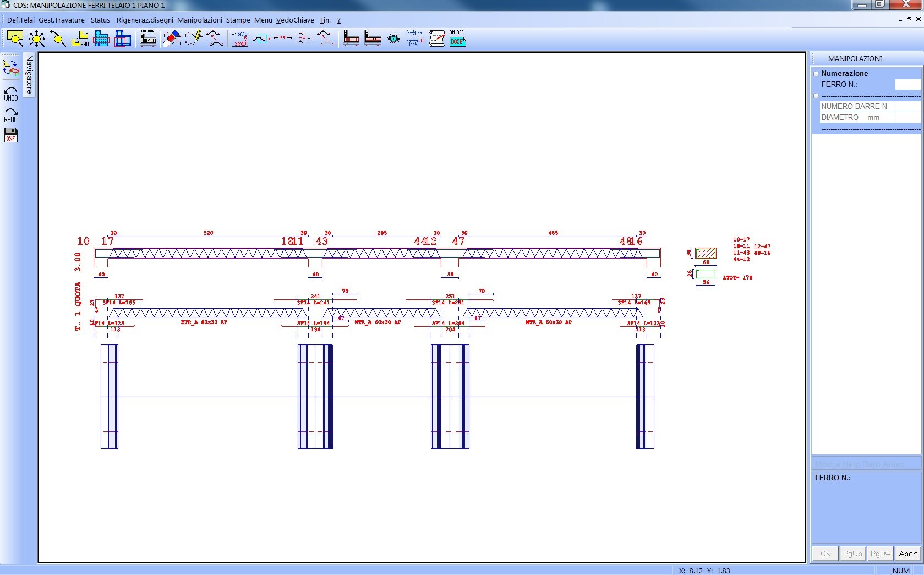The width and height of the screenshot is (924, 575).
Task: Click the pencil edit bar tool
Action: point(193,39)
